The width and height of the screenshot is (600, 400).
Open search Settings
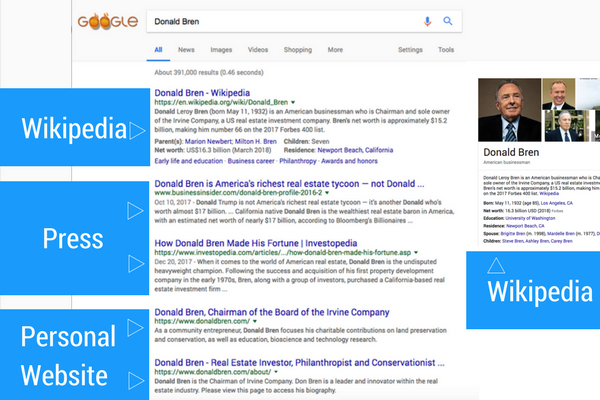click(x=410, y=50)
